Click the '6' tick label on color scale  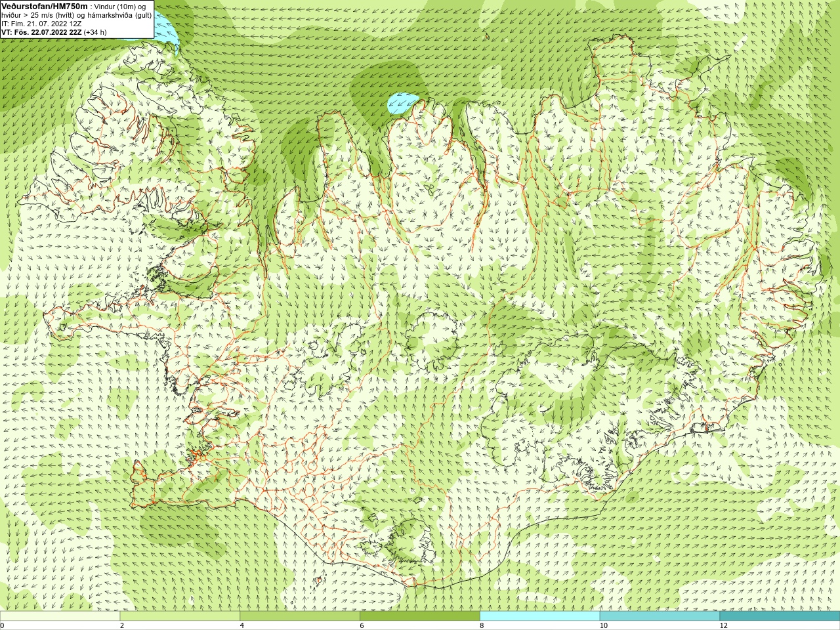pyautogui.click(x=362, y=625)
